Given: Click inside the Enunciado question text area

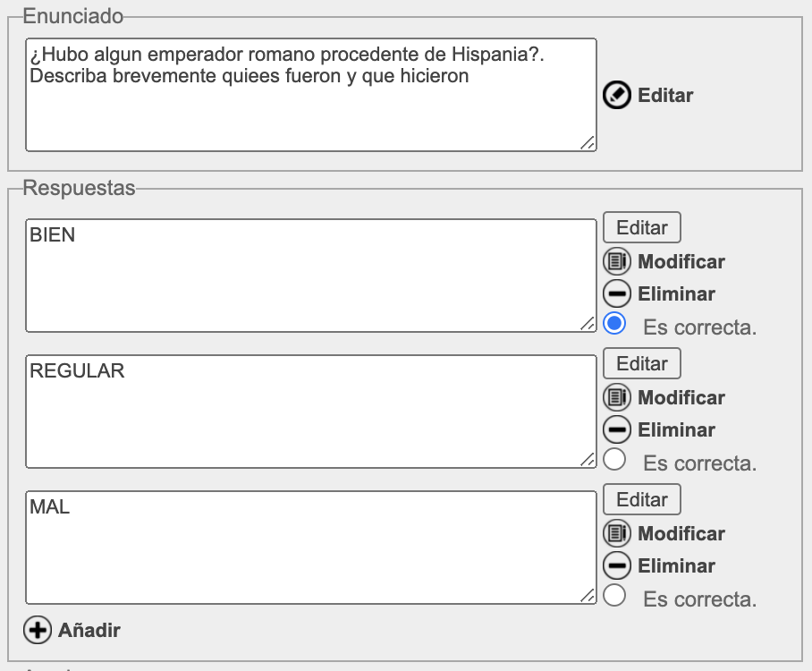Looking at the screenshot, I should coord(310,95).
